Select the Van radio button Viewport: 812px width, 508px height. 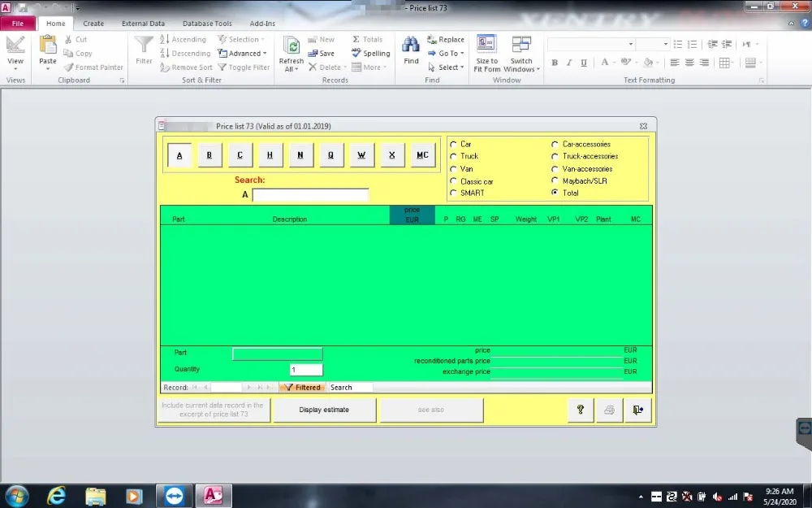(x=453, y=169)
